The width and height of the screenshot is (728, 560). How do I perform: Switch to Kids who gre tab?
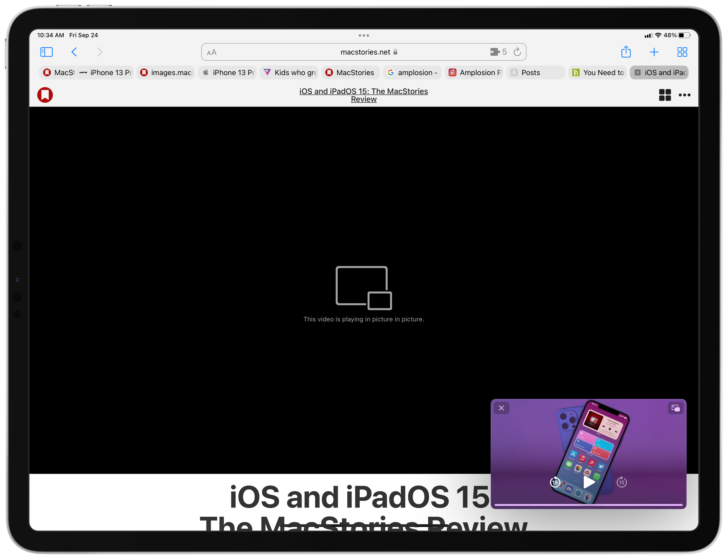pos(289,72)
